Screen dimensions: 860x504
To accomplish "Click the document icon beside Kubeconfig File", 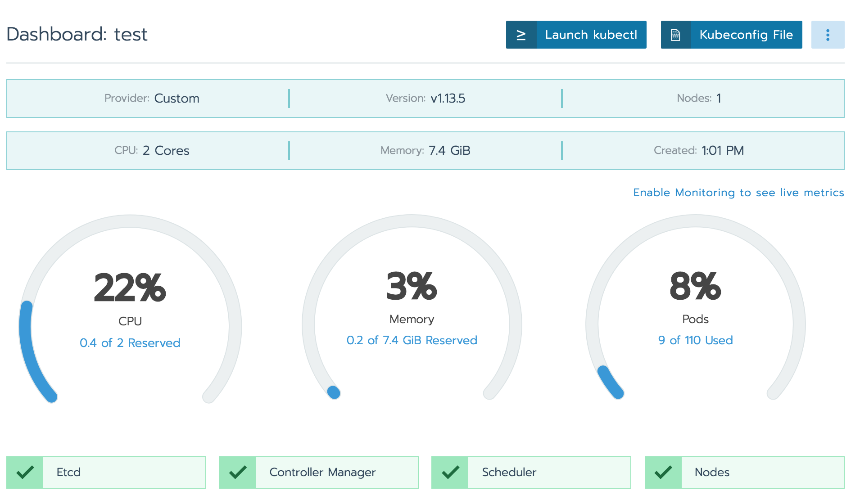I will (675, 35).
